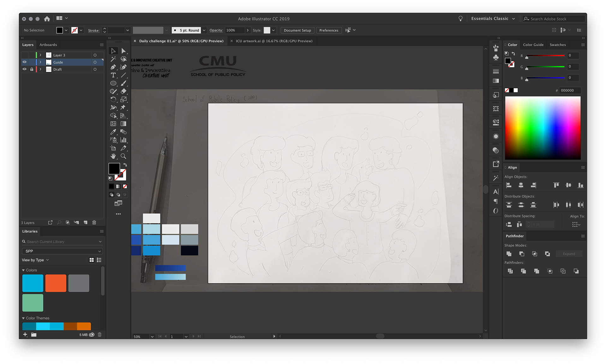Image resolution: width=606 pixels, height=364 pixels.
Task: Select the Ellipse tool
Action: coord(113,83)
